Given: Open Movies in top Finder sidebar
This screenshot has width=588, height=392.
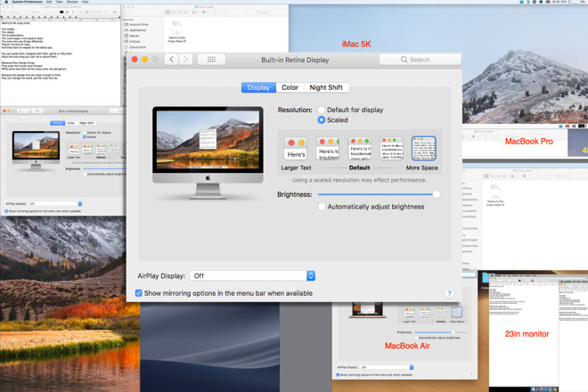Looking at the screenshot, I should click(132, 36).
